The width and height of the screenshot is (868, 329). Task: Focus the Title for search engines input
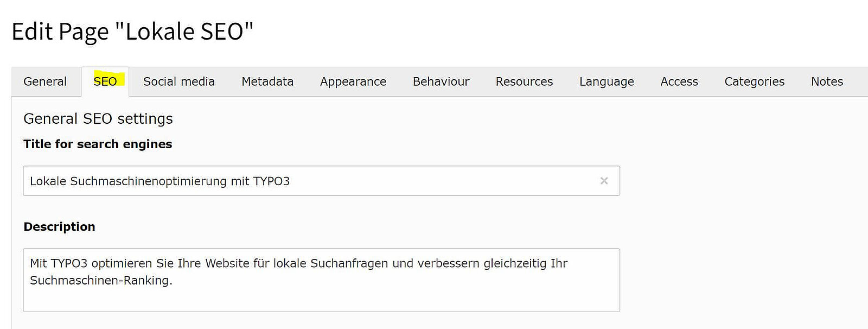pyautogui.click(x=380, y=181)
